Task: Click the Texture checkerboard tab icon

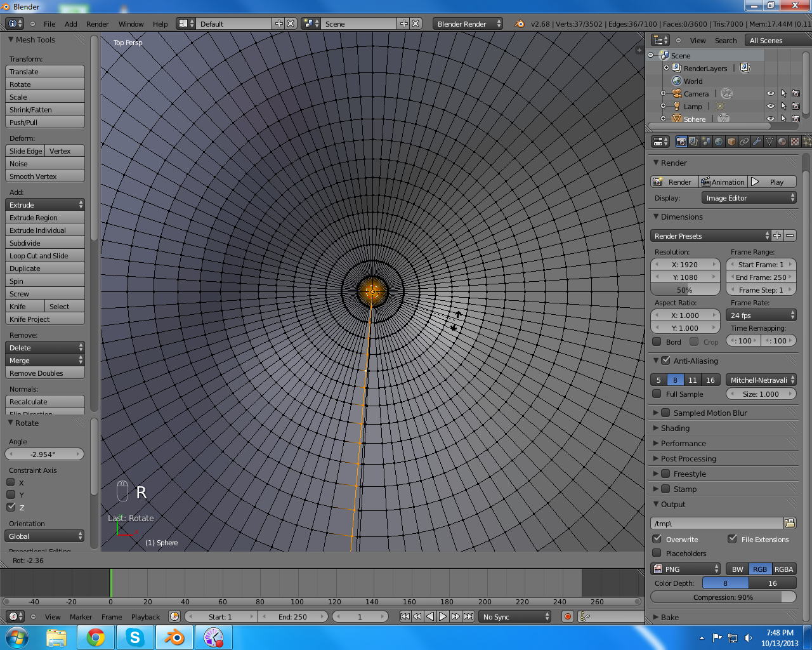Action: click(x=794, y=142)
